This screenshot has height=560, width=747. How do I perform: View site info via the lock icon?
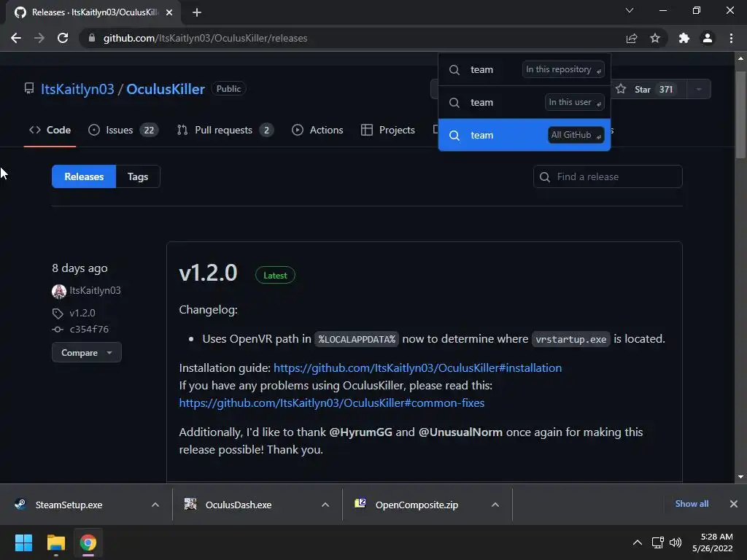point(91,38)
